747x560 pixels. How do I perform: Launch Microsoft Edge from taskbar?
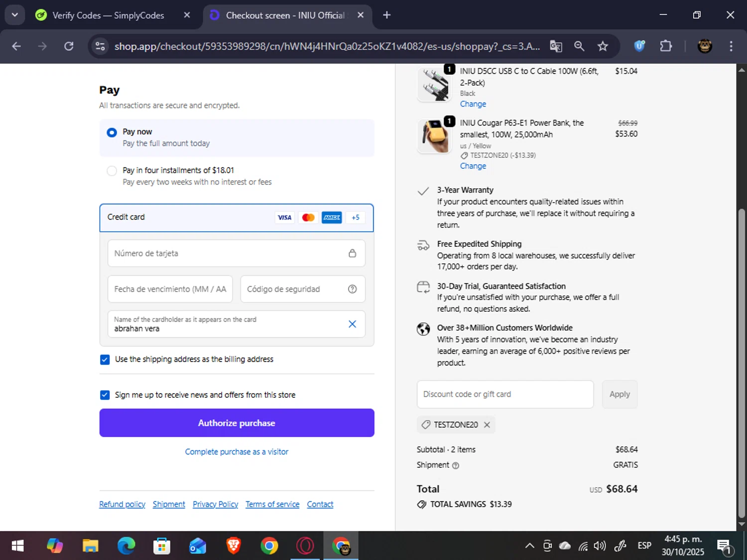coord(126,546)
